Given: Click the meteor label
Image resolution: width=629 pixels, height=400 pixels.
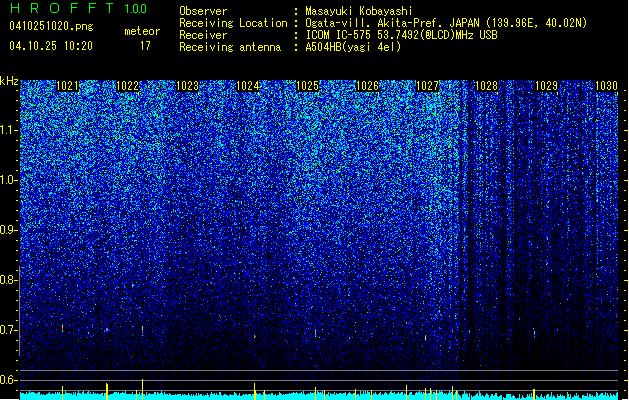Looking at the screenshot, I should tap(142, 31).
